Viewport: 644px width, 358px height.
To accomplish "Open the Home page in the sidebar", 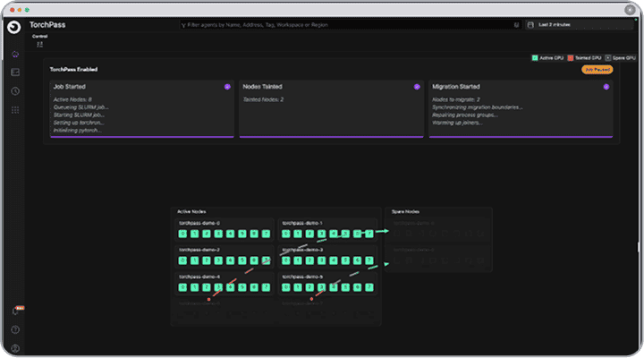I will pos(15,55).
